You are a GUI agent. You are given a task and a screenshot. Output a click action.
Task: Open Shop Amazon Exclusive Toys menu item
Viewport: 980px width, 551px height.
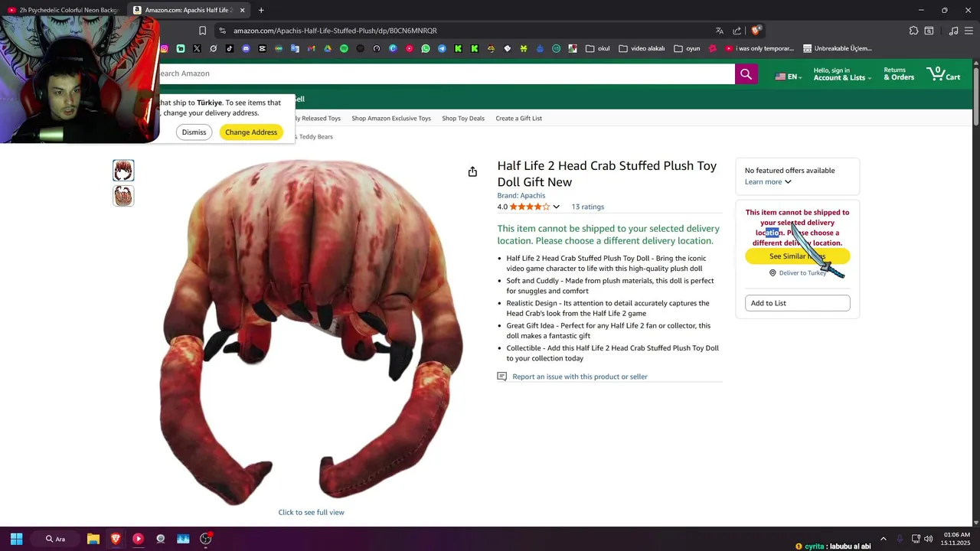[x=391, y=119]
